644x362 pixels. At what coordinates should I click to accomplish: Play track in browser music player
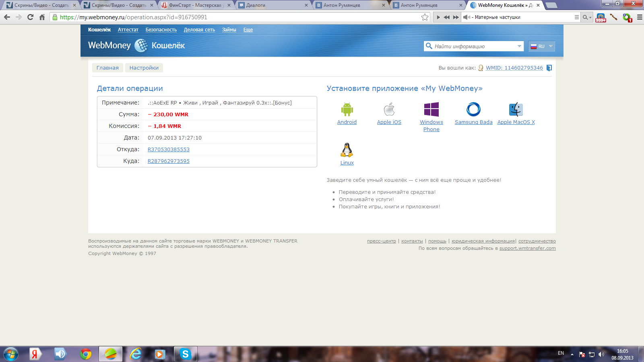(x=438, y=17)
